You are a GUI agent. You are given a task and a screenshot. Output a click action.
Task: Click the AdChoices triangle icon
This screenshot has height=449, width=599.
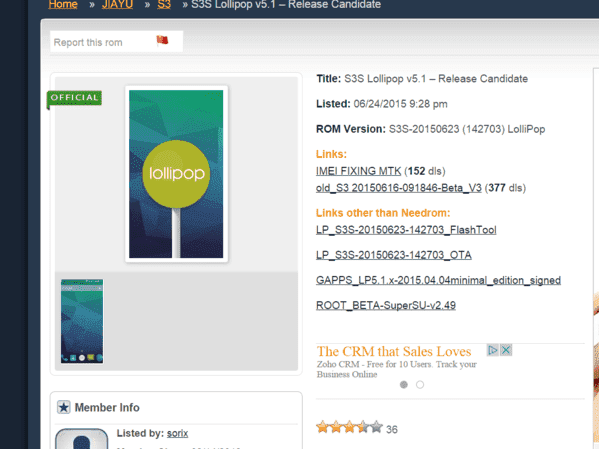pos(492,350)
